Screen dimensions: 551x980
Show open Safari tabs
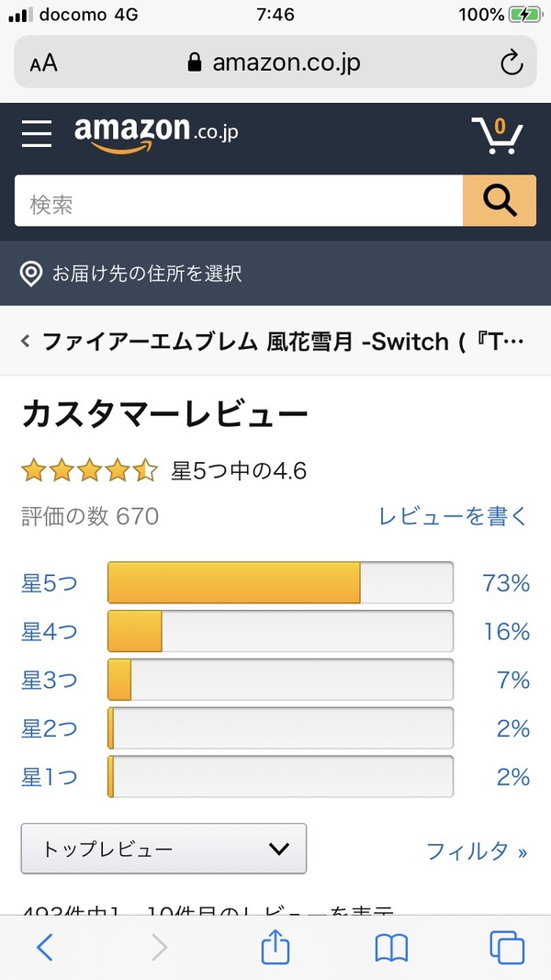[x=507, y=947]
